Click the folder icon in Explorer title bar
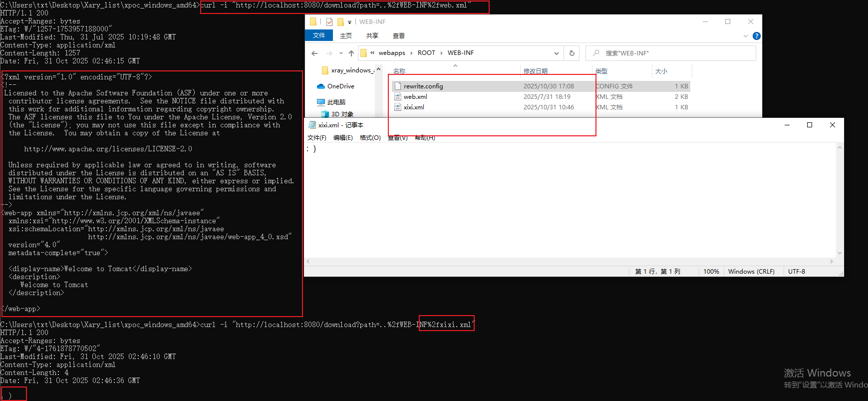 coord(313,22)
